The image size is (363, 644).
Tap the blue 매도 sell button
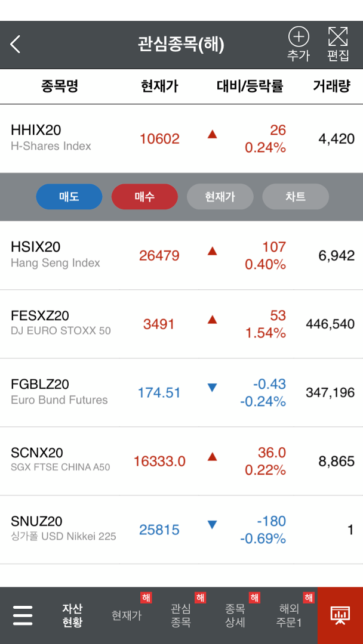[x=69, y=197]
